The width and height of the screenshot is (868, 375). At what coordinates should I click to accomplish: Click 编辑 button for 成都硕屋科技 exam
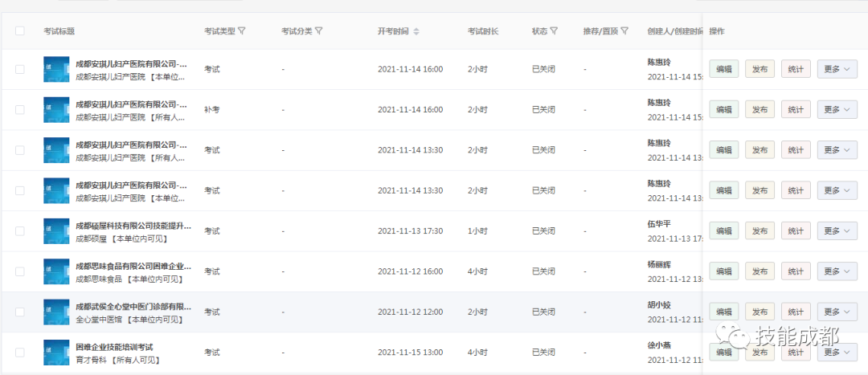coord(723,230)
